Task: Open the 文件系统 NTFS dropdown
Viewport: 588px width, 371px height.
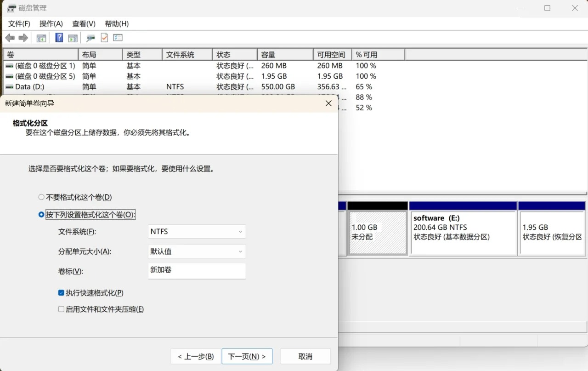Action: point(197,231)
